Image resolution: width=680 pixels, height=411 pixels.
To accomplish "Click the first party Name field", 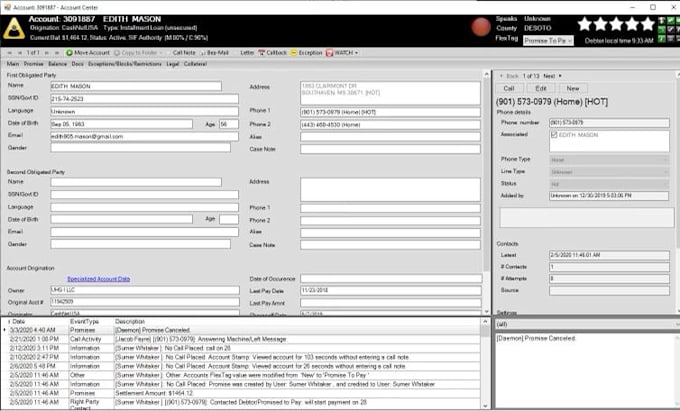I will tap(136, 86).
